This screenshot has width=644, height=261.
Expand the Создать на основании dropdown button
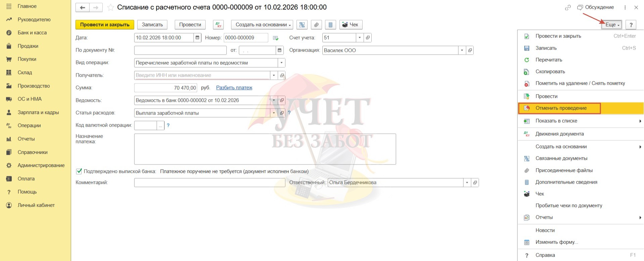pyautogui.click(x=262, y=24)
